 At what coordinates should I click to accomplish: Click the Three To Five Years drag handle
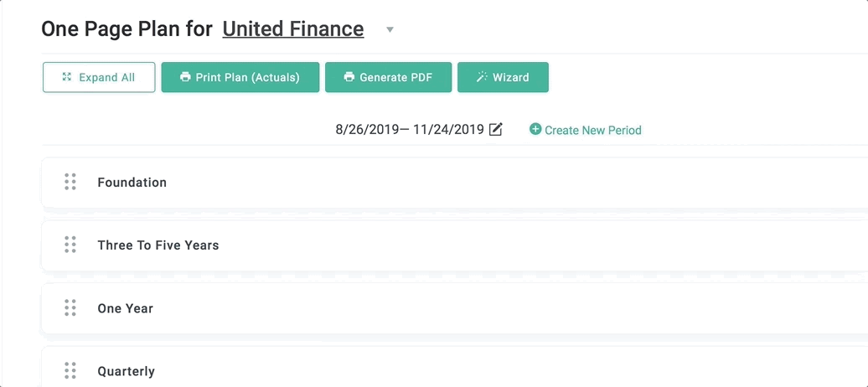click(x=70, y=244)
